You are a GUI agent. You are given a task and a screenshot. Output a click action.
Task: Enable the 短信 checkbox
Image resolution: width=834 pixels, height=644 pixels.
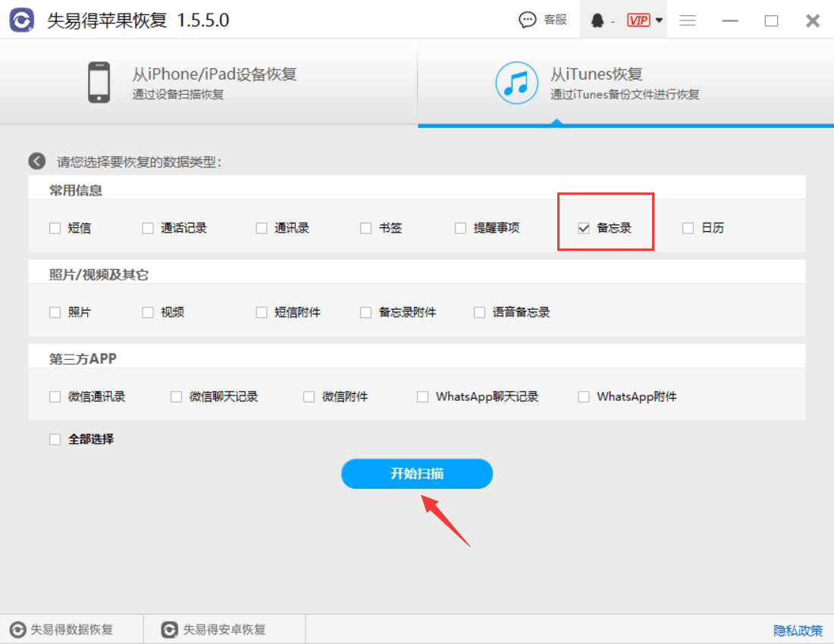click(x=54, y=227)
